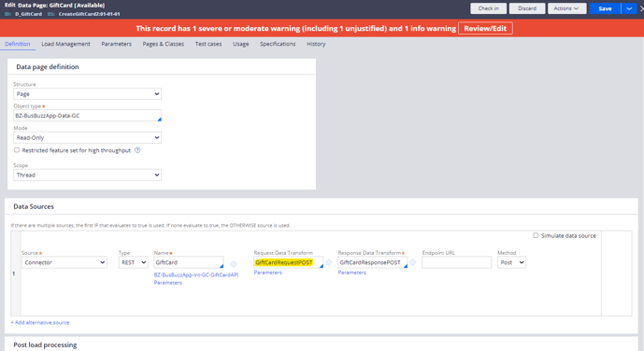Open the Actions menu button
The height and width of the screenshot is (351, 644).
point(566,8)
